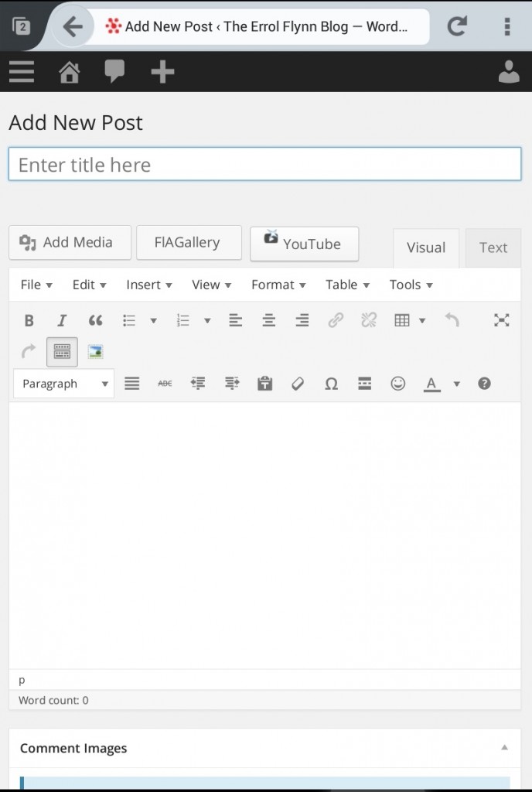Apply the text color A button
532x792 pixels.
point(431,384)
